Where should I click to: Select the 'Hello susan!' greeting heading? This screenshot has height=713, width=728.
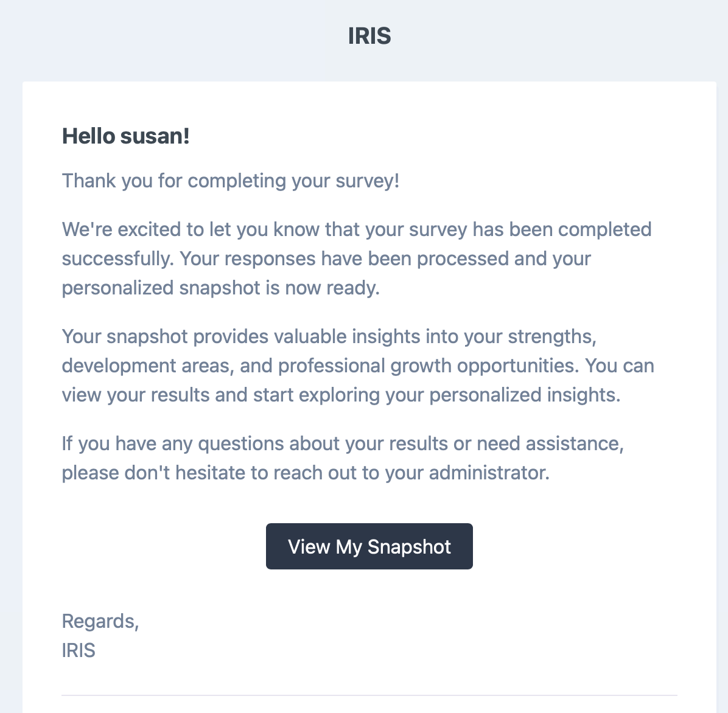(x=126, y=136)
